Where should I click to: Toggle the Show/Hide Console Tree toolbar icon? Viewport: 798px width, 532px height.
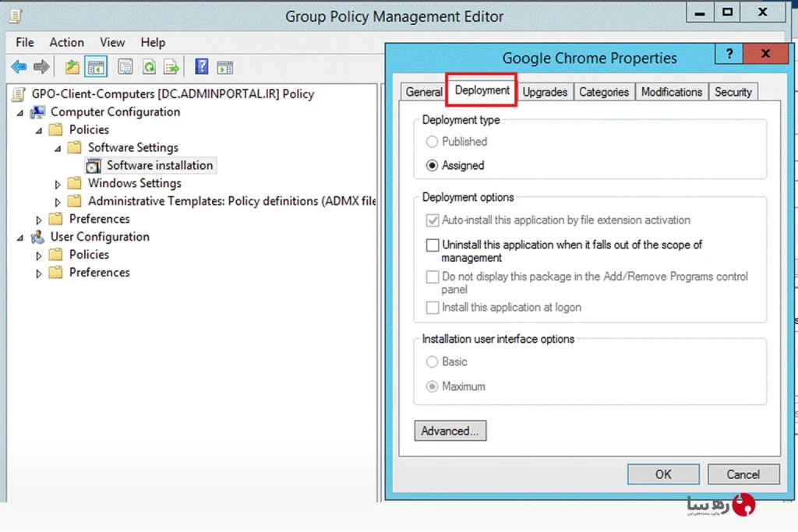coord(96,67)
